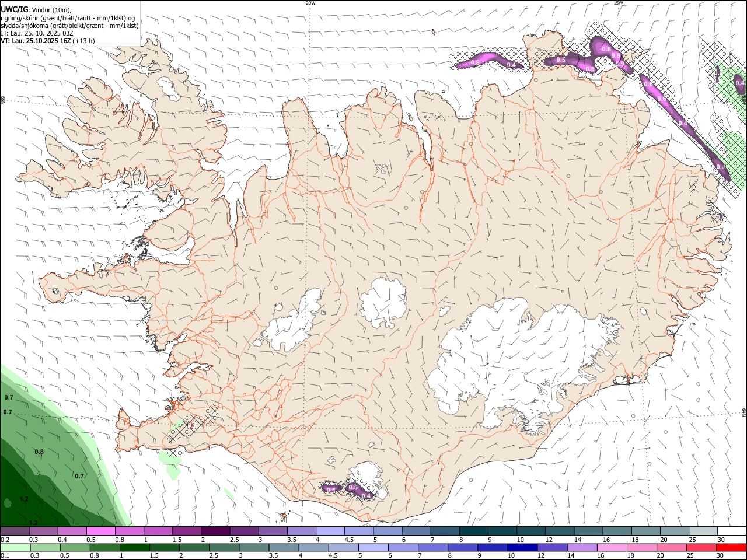
Task: Click the "64N" latitude label at the map edge
Action: coord(744,412)
